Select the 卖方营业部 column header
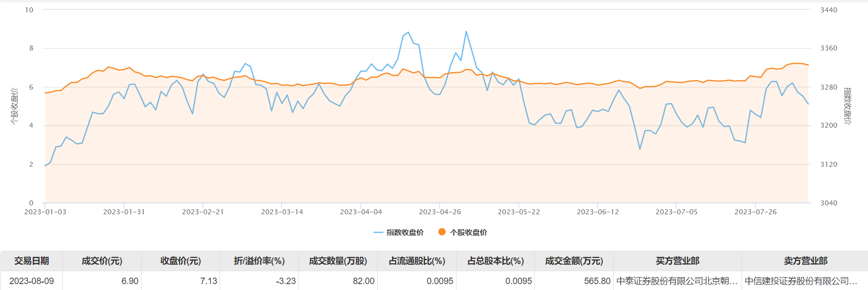Image resolution: width=868 pixels, height=290 pixels. (x=806, y=261)
